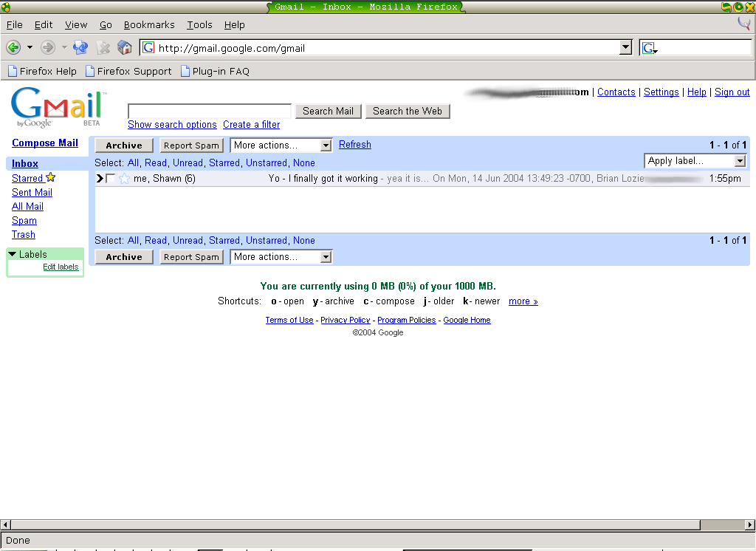Click the more » shortcuts link
The height and width of the screenshot is (551, 756).
pyautogui.click(x=523, y=301)
